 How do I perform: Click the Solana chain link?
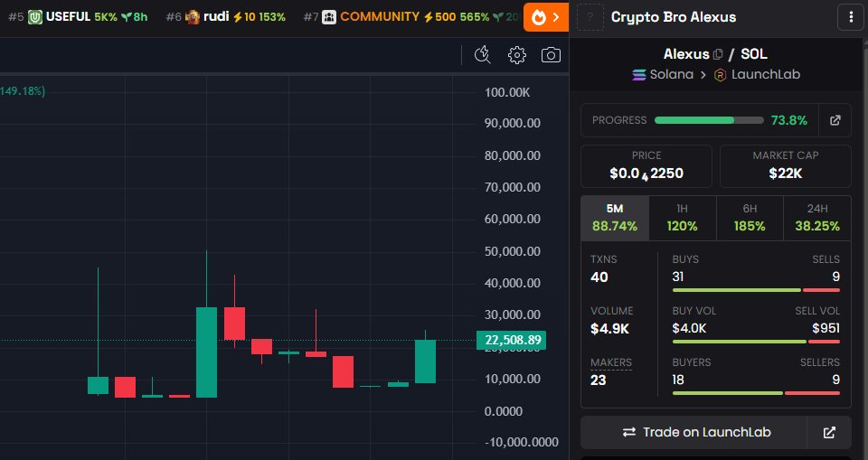pos(663,75)
